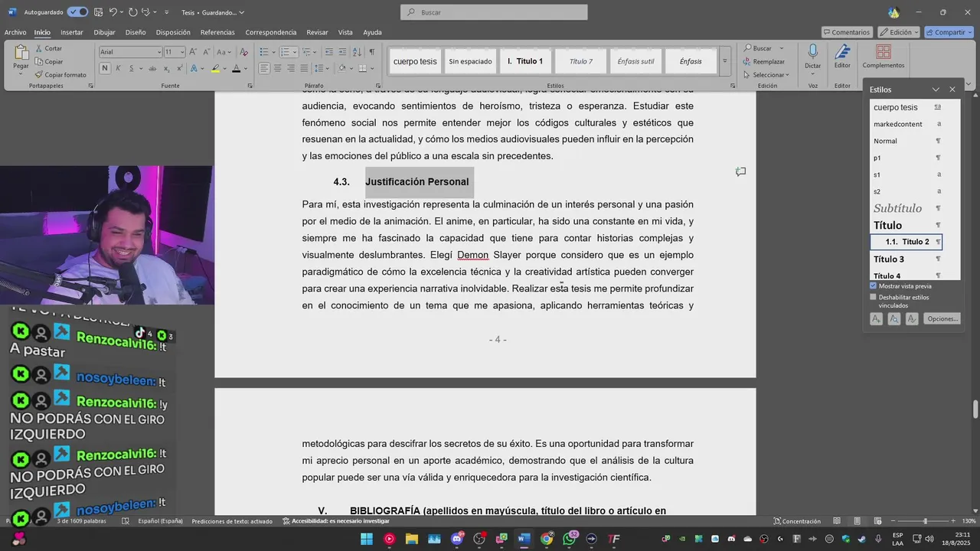Viewport: 980px width, 551px height.
Task: Click the sort A-Z icon
Action: point(358,52)
